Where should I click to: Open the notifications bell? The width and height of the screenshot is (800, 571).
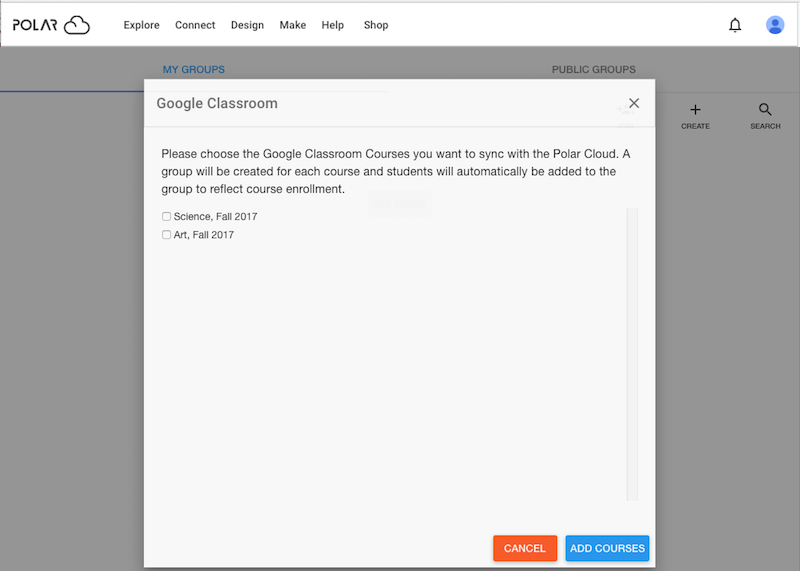[735, 25]
